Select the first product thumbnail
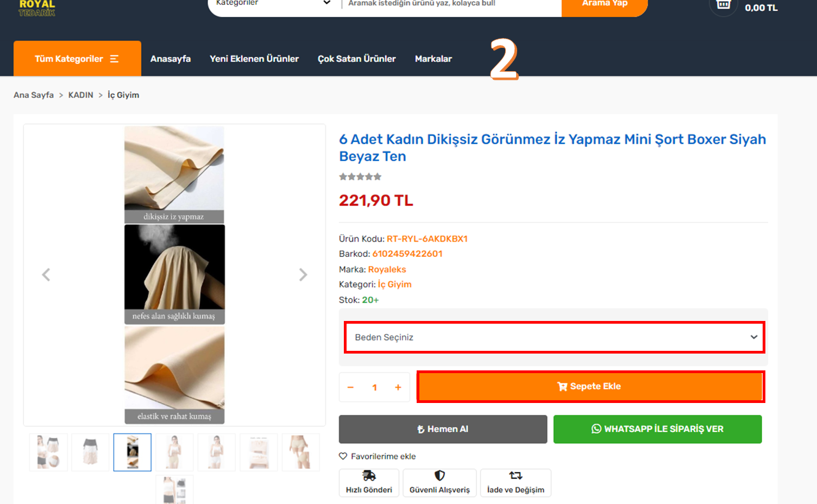Viewport: 817px width, 504px height. pos(48,452)
